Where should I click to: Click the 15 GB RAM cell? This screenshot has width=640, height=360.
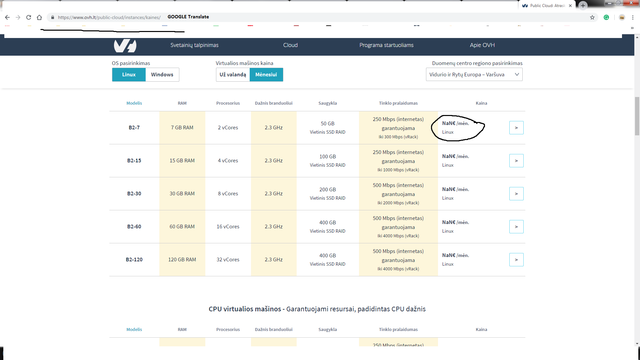182,161
